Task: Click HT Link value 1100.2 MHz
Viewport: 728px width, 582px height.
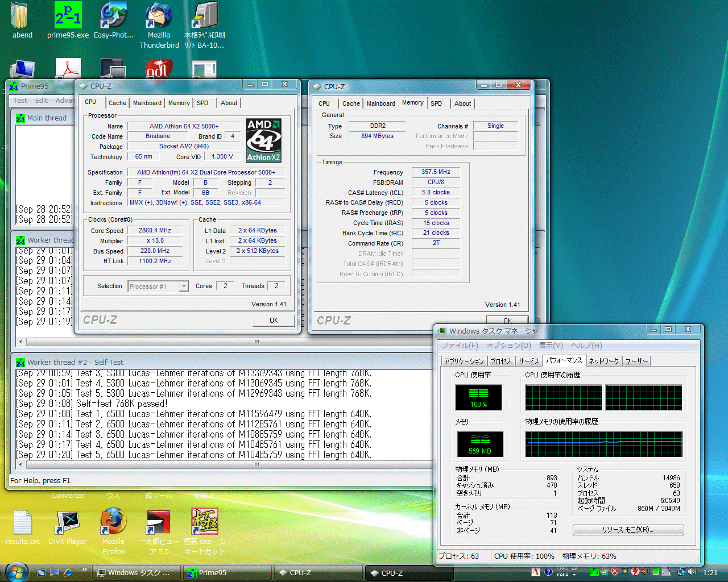Action: (155, 261)
